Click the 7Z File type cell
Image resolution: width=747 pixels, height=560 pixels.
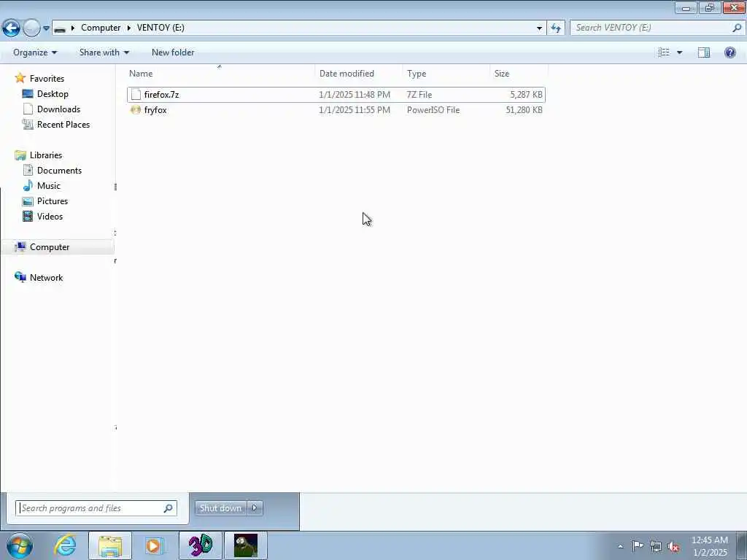point(419,95)
